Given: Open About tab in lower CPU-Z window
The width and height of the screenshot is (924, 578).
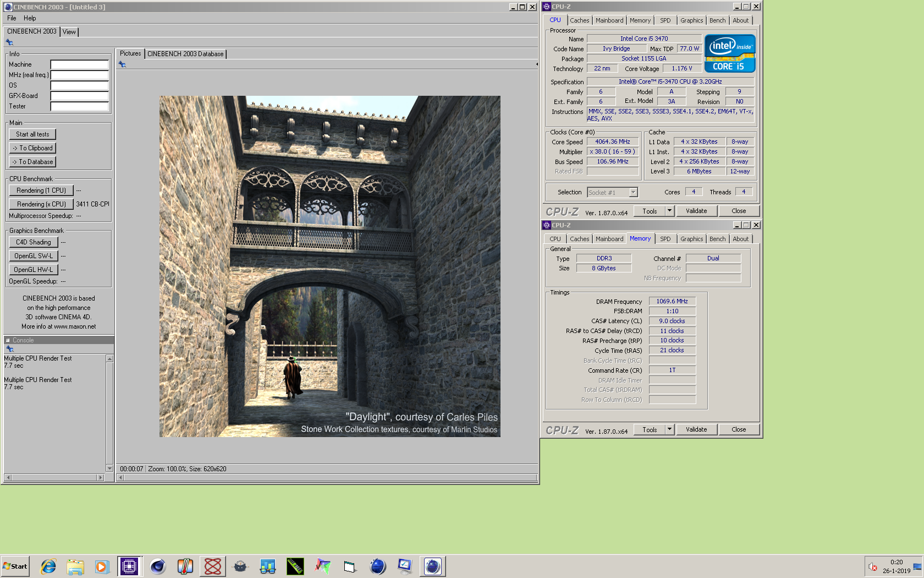Looking at the screenshot, I should [740, 239].
